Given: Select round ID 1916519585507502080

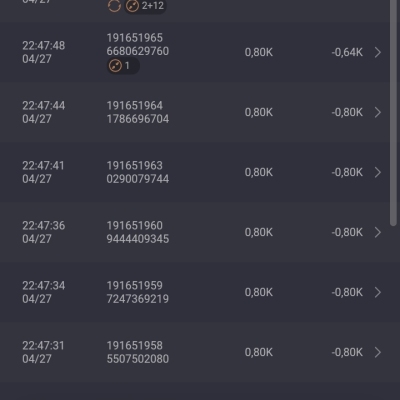Looking at the screenshot, I should [x=138, y=352].
